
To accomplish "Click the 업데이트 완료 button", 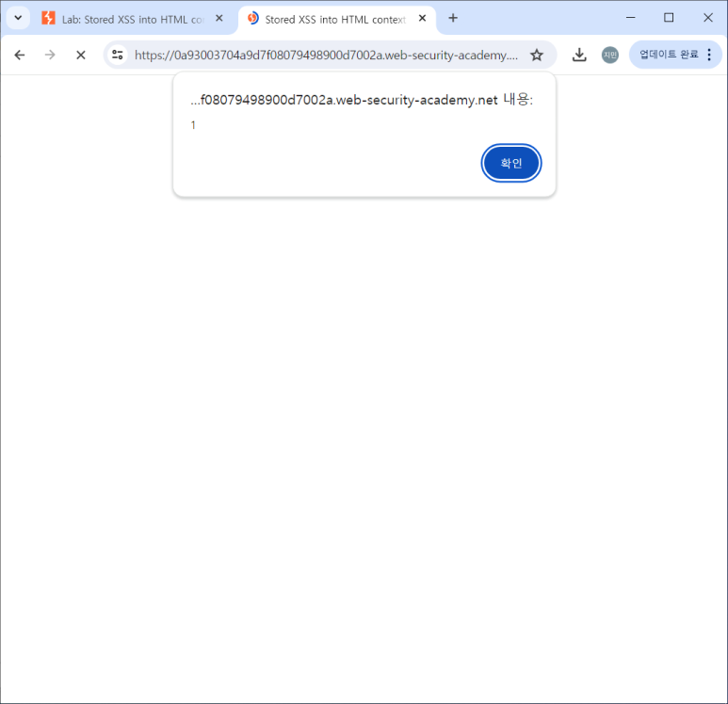I will click(669, 55).
